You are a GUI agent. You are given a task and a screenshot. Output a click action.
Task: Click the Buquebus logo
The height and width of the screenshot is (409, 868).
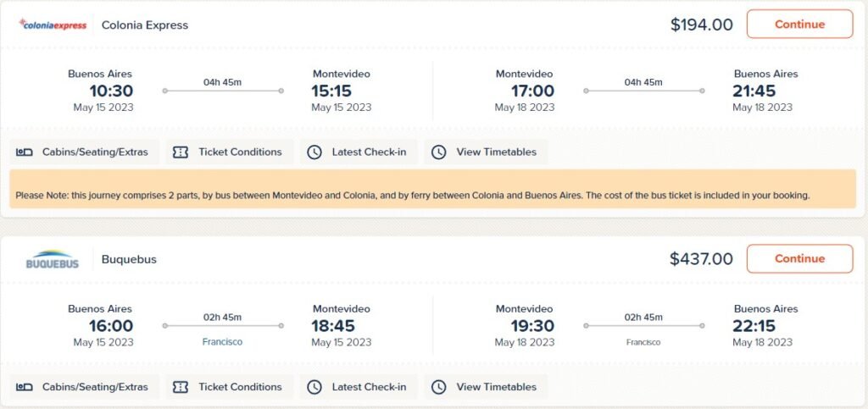53,259
